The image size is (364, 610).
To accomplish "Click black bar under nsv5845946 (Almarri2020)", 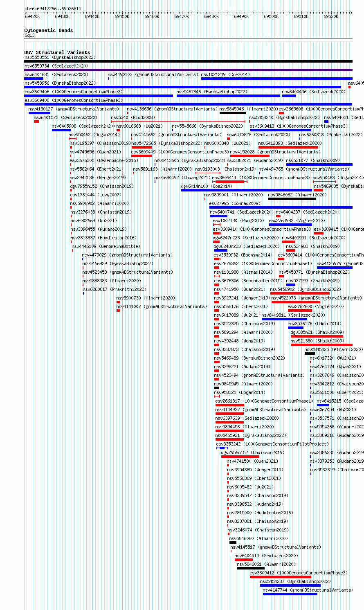I will coord(233,113).
